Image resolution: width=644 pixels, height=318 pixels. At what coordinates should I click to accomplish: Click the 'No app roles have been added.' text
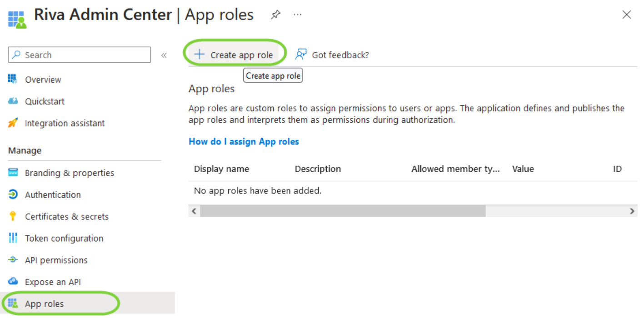pos(258,191)
